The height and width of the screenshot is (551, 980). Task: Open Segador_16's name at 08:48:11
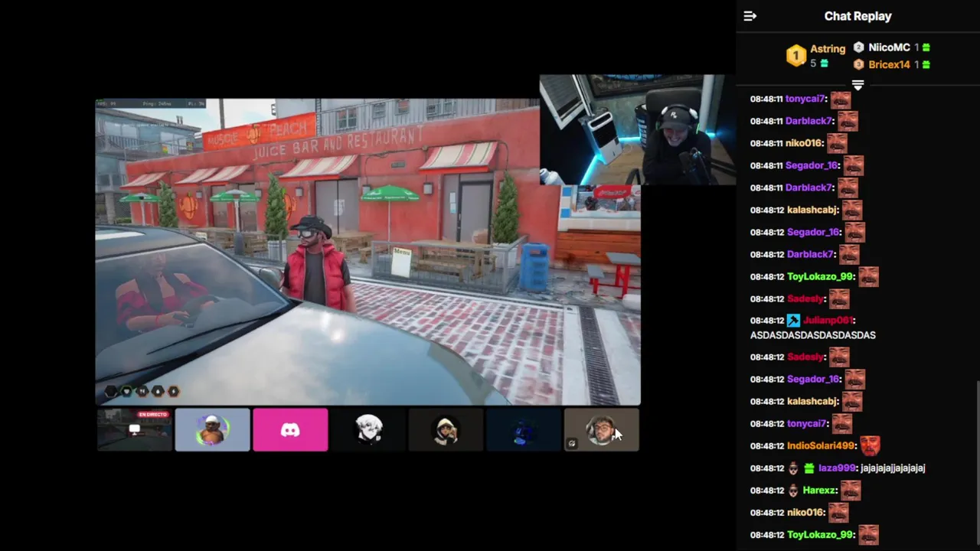812,165
